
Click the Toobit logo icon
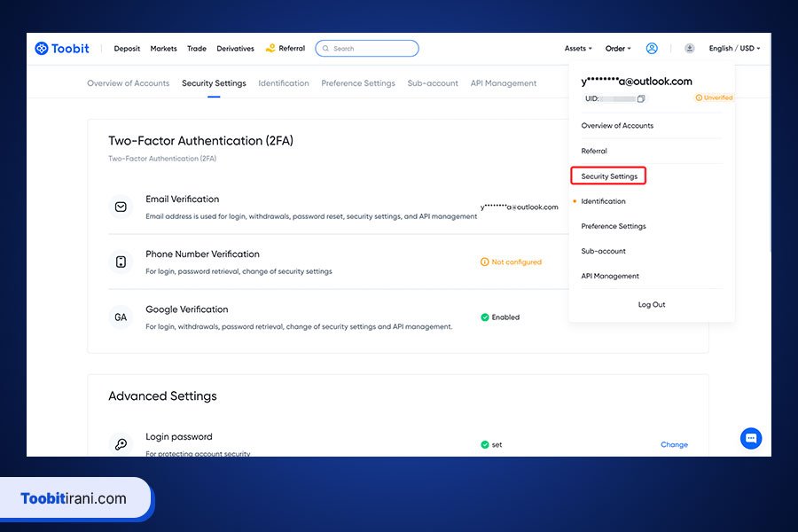42,49
